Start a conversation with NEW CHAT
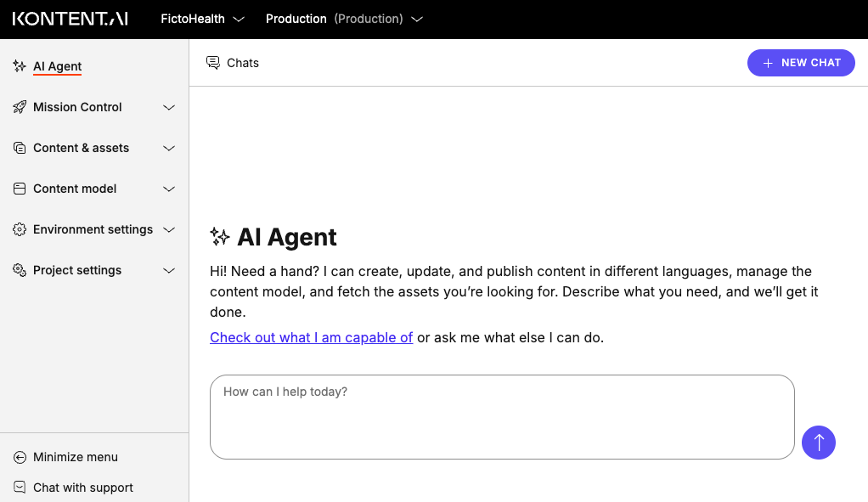This screenshot has width=868, height=502. pos(800,62)
